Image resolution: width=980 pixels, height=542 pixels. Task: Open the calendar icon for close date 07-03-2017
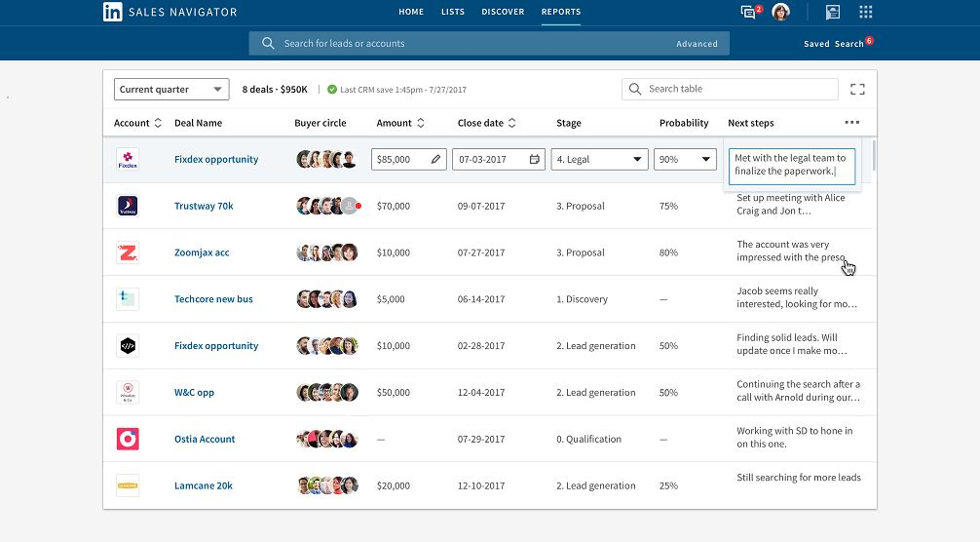[535, 160]
